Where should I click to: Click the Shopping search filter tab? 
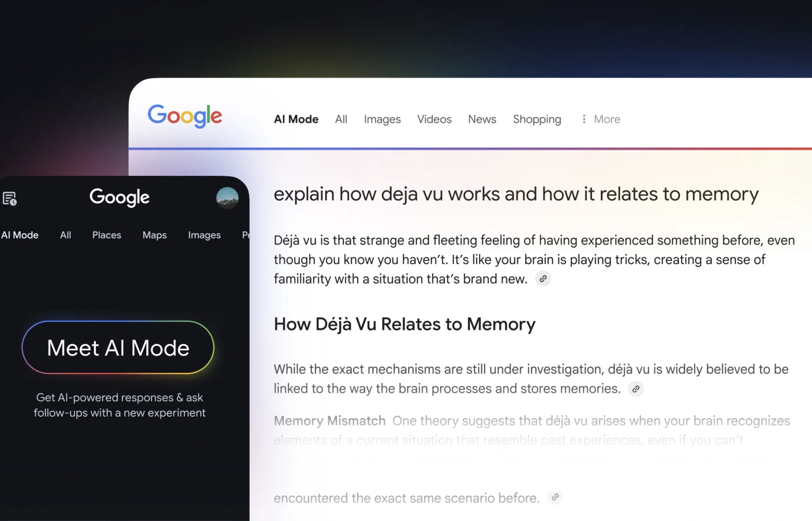537,119
